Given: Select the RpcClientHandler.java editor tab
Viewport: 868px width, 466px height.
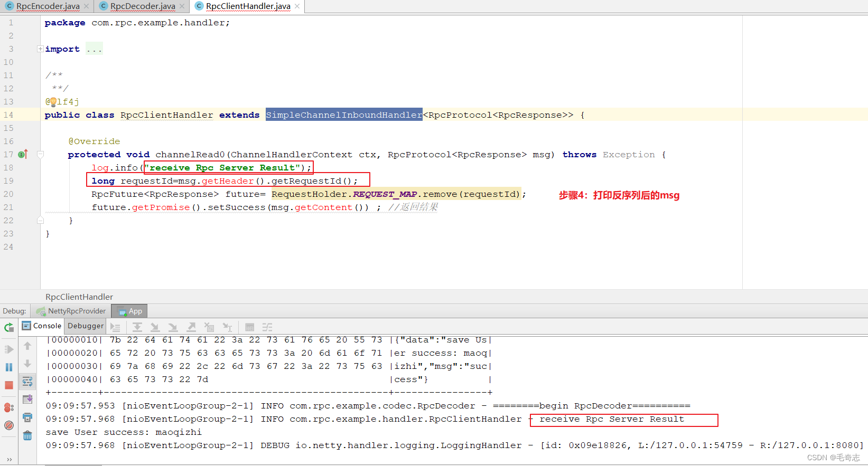Looking at the screenshot, I should 248,6.
